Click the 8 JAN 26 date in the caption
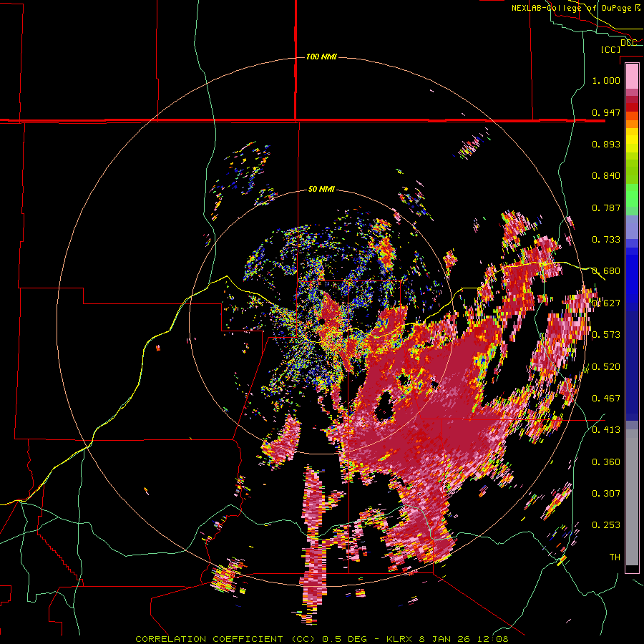Viewport: 644px width, 644px height. [x=446, y=639]
